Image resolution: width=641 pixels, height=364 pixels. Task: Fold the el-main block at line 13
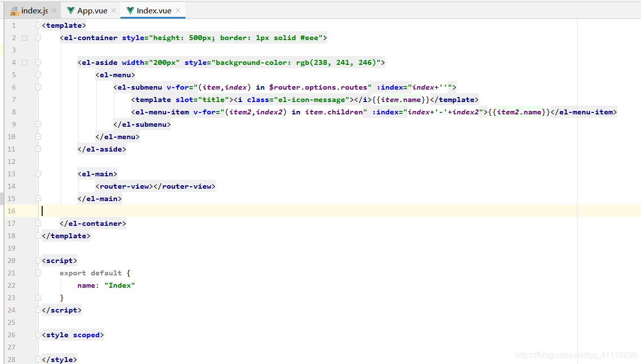[38, 174]
